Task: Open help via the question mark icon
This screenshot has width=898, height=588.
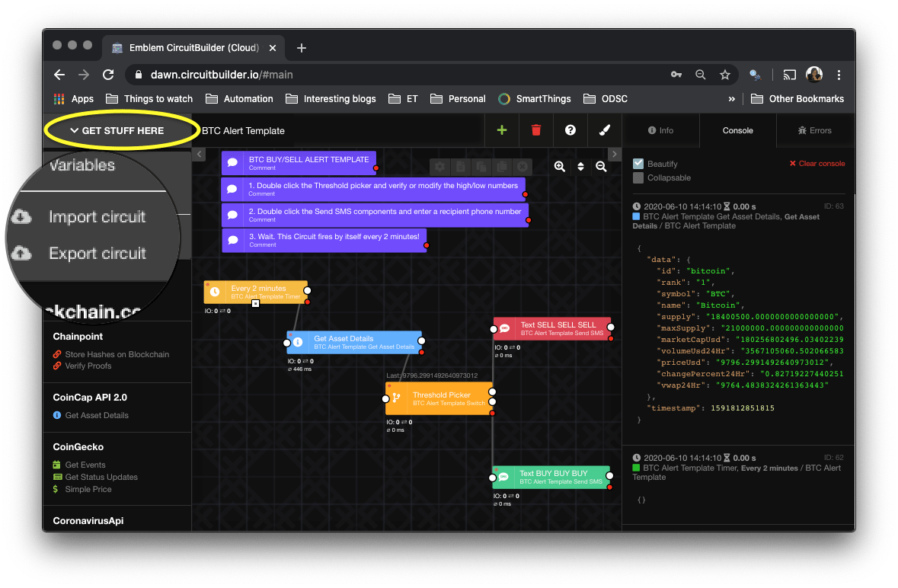Action: pyautogui.click(x=570, y=130)
